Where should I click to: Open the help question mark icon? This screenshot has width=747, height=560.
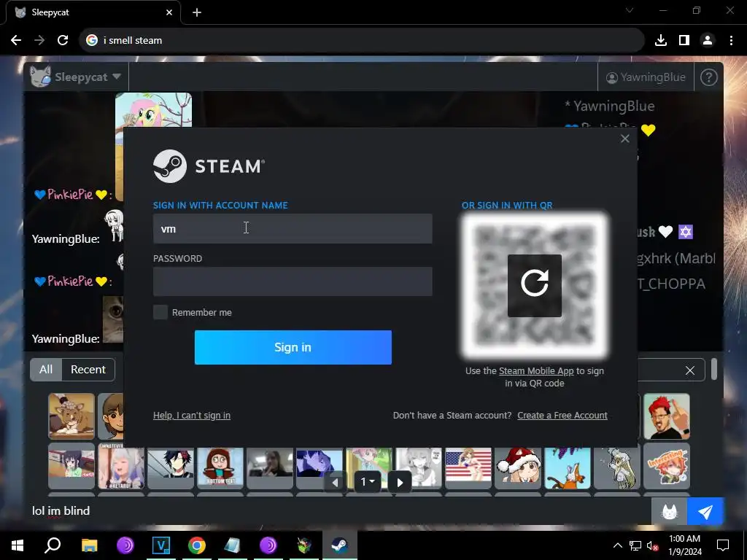pyautogui.click(x=708, y=77)
